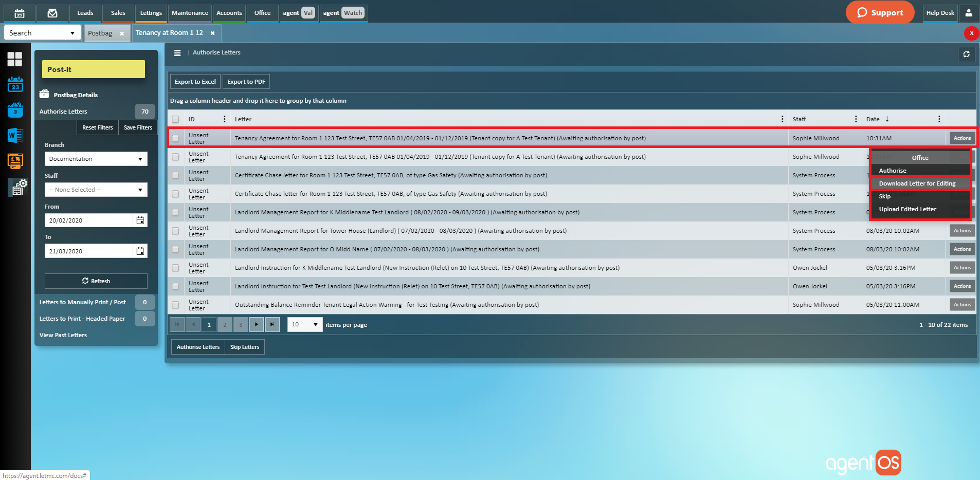Change the items per page dropdown
980x480 pixels.
point(304,324)
